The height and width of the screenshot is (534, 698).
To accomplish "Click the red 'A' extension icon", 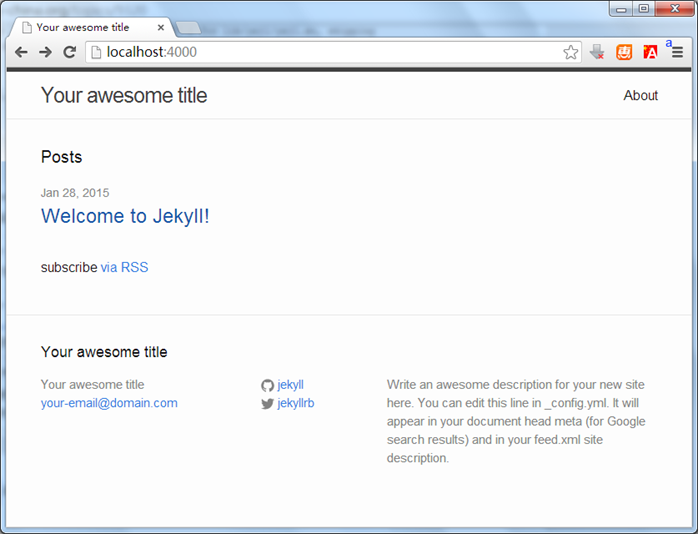I will tap(650, 52).
